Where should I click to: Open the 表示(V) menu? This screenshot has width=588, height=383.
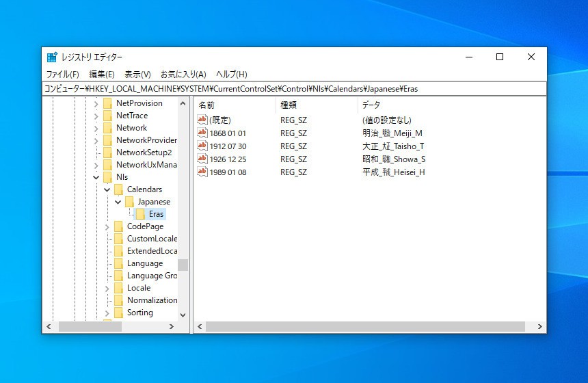(137, 74)
